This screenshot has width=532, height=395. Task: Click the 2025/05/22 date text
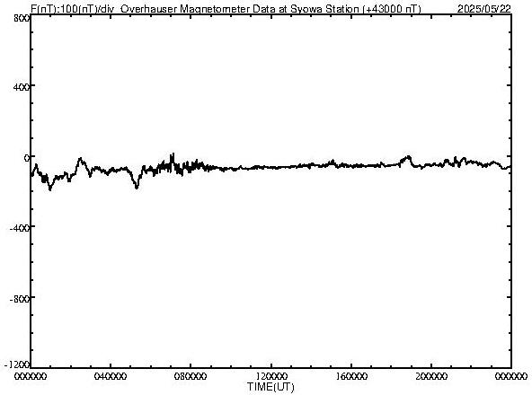click(x=484, y=8)
